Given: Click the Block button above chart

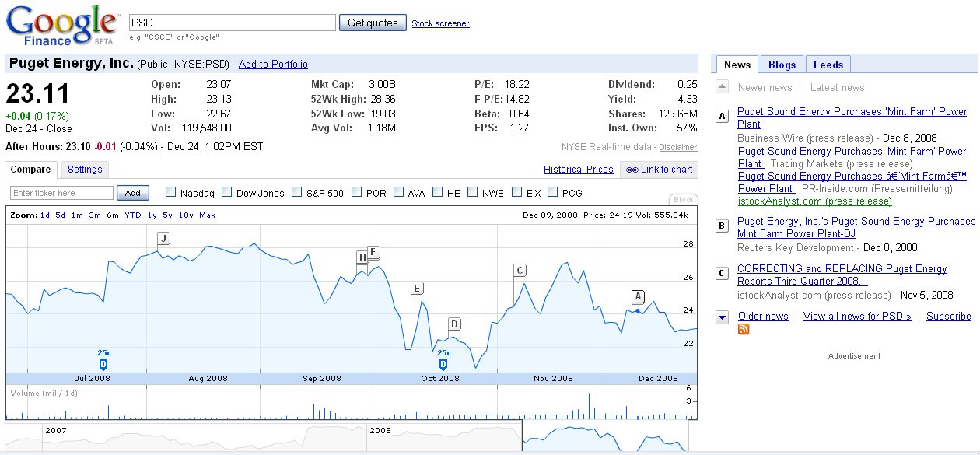Looking at the screenshot, I should point(683,200).
